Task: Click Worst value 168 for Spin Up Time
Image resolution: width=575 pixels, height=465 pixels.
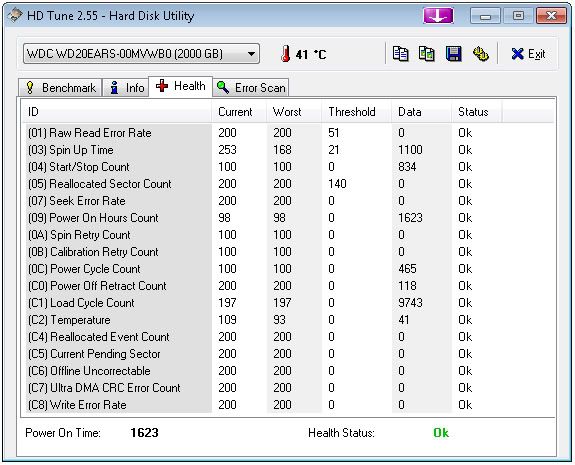Action: pyautogui.click(x=282, y=150)
